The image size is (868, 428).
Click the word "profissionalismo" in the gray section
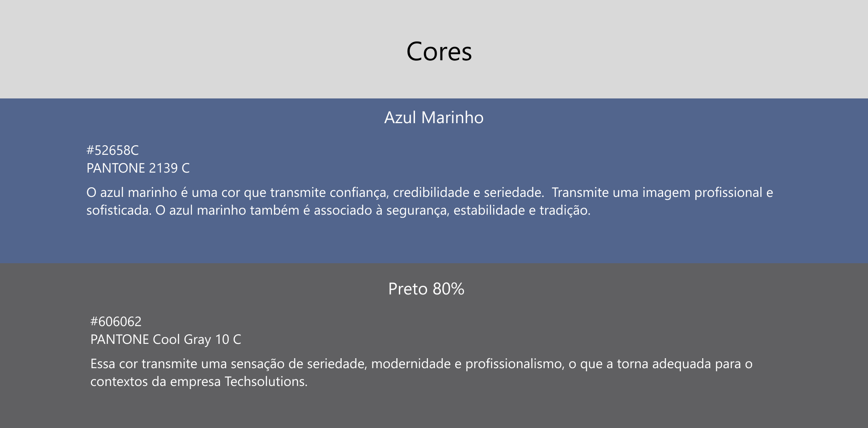[514, 364]
